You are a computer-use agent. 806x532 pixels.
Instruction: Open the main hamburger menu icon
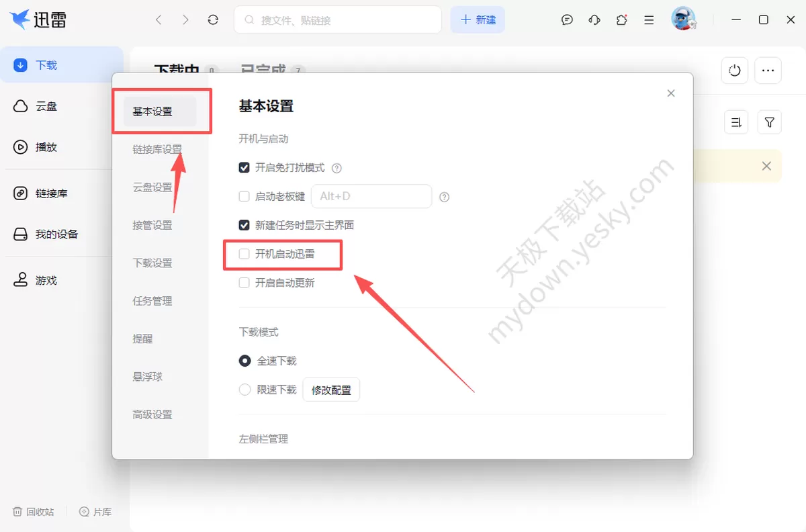click(649, 20)
